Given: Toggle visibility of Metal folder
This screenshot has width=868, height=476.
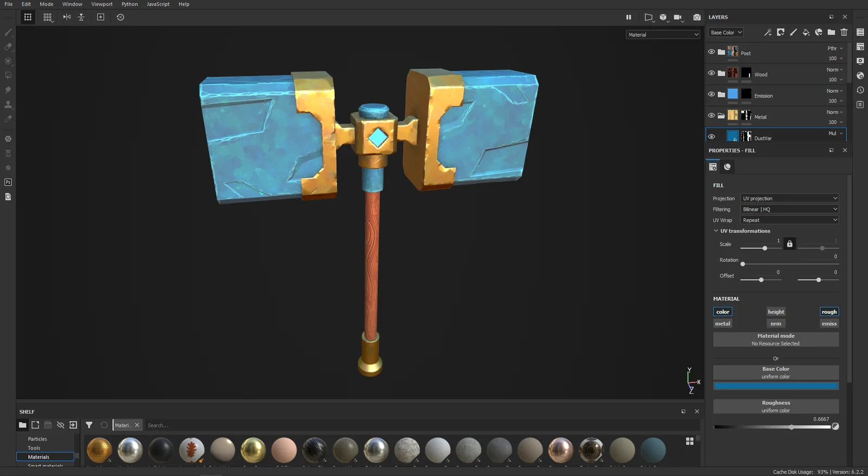Looking at the screenshot, I should click(x=711, y=115).
